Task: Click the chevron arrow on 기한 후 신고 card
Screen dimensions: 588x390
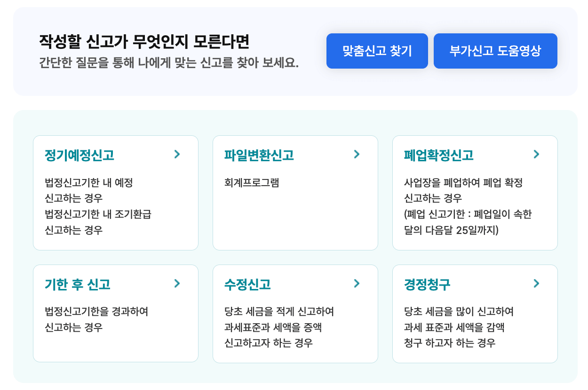Action: (x=177, y=283)
